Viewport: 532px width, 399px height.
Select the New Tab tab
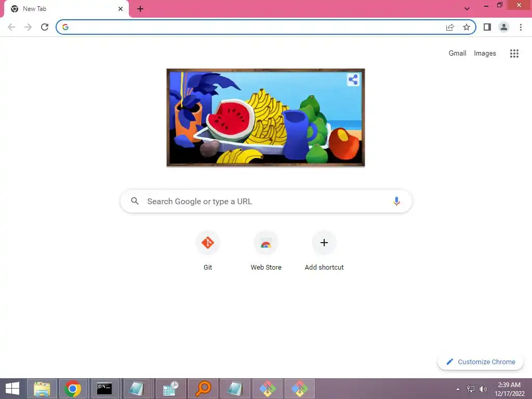coord(66,9)
